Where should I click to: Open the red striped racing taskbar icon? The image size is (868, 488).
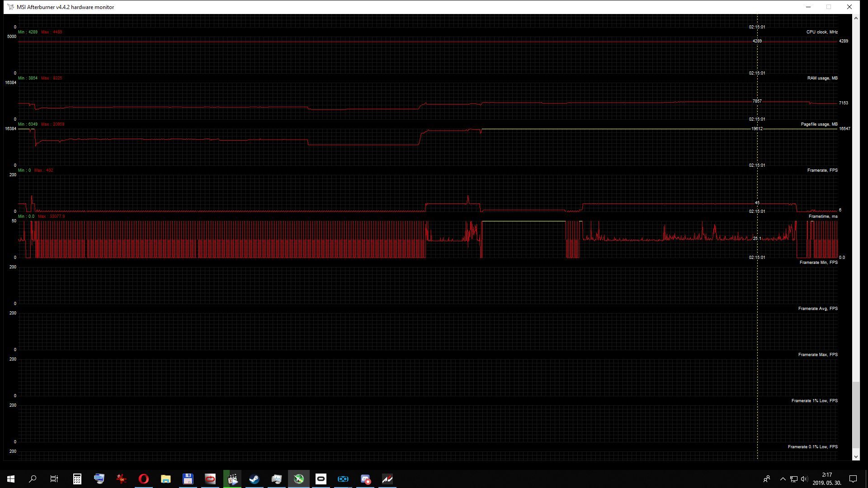tap(387, 479)
